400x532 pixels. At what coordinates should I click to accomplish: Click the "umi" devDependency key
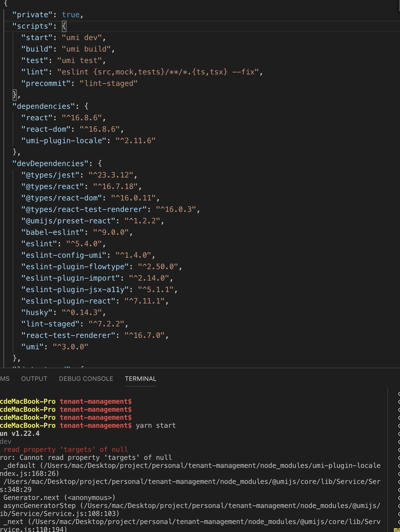click(x=33, y=347)
